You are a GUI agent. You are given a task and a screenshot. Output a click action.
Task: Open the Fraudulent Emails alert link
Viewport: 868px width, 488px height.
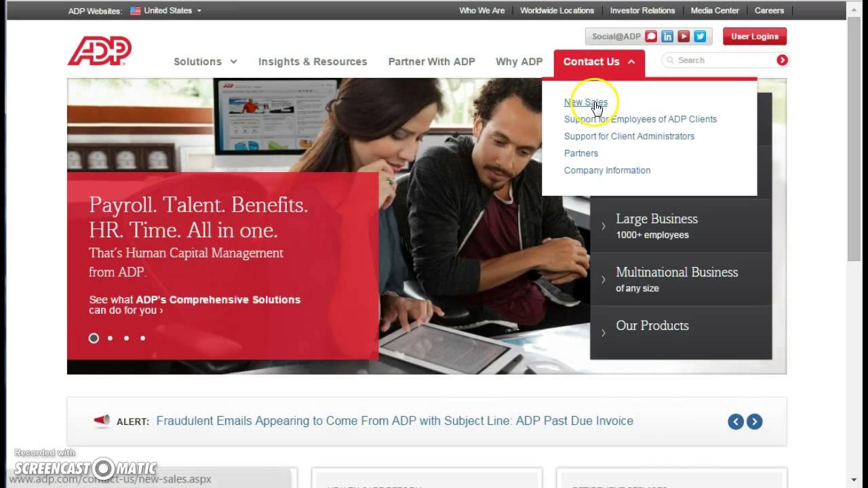tap(395, 421)
